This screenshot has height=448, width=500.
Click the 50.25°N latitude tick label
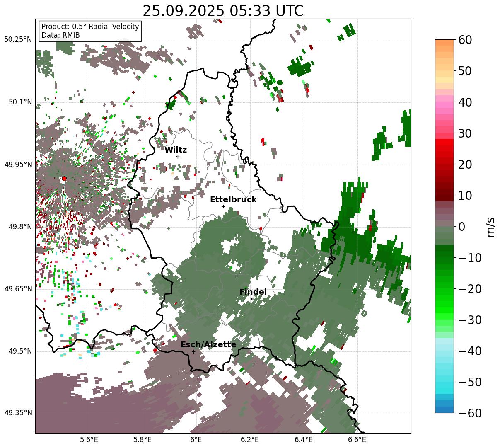click(x=18, y=40)
